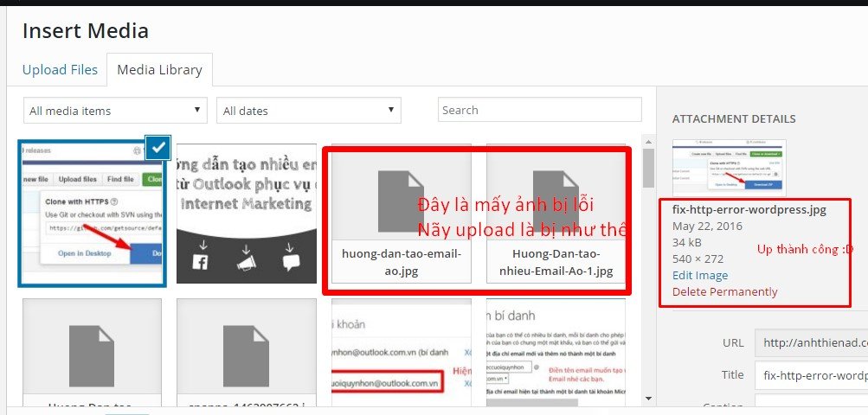The width and height of the screenshot is (868, 415).
Task: Open the All dates filter dropdown
Action: click(x=309, y=110)
